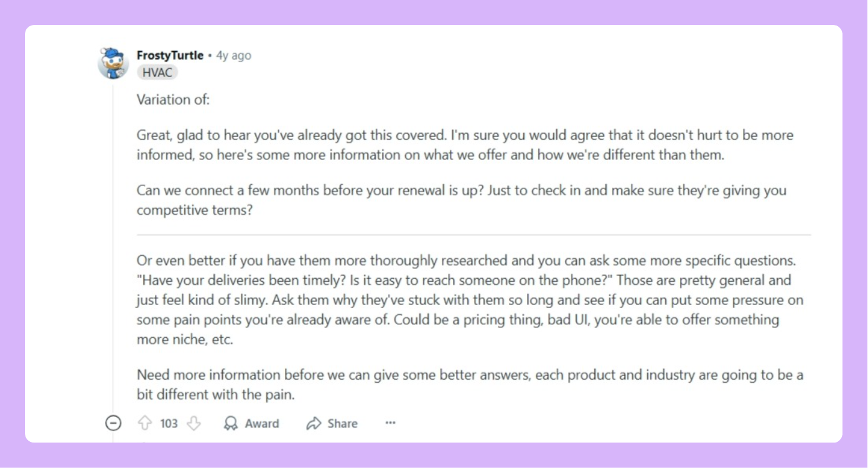
Task: Downvote FrostyTurtle's comment
Action: (x=194, y=424)
